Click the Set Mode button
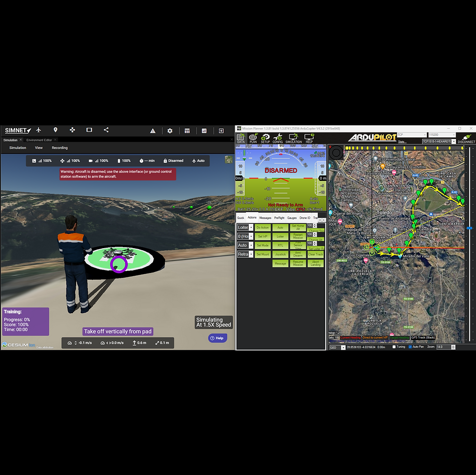The width and height of the screenshot is (476, 475). click(x=263, y=245)
